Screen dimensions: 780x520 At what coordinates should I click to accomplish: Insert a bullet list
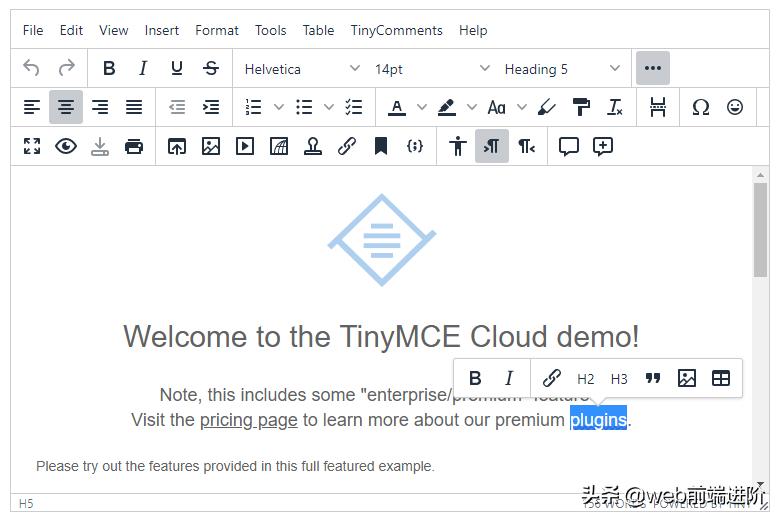tap(304, 107)
